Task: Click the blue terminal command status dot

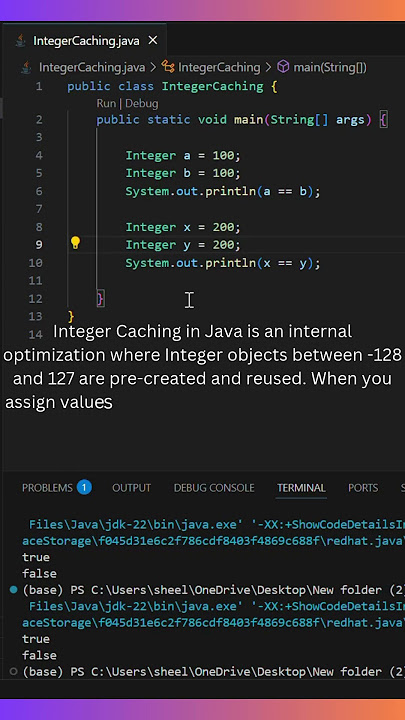Action: pos(14,590)
